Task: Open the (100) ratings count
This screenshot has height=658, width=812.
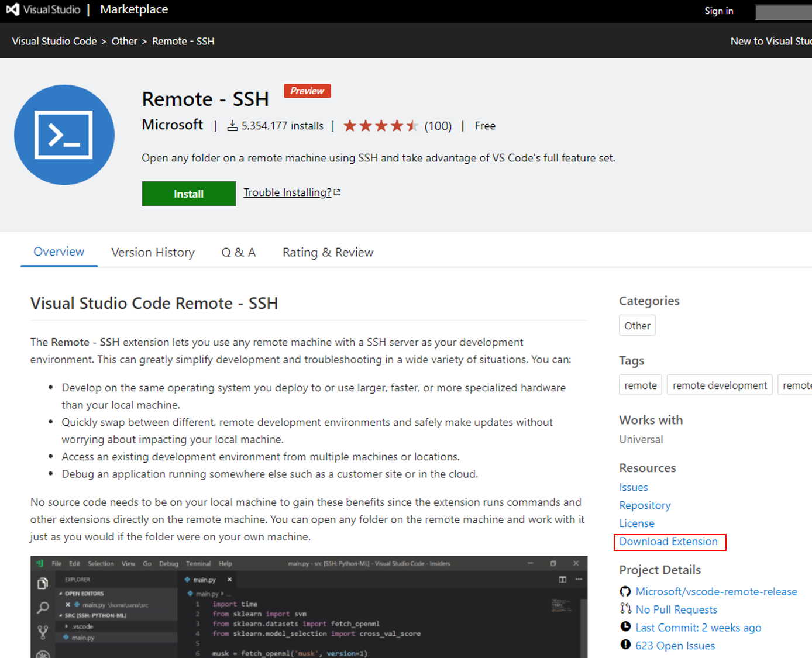Action: [438, 126]
